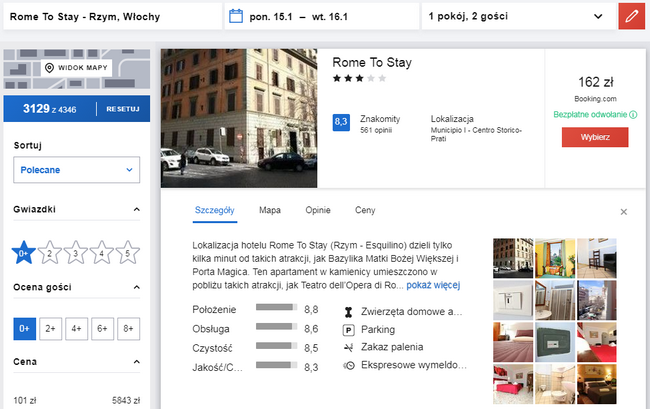The height and width of the screenshot is (409, 650).
Task: Click the Jakość/C... rating bar
Action: pyautogui.click(x=276, y=365)
